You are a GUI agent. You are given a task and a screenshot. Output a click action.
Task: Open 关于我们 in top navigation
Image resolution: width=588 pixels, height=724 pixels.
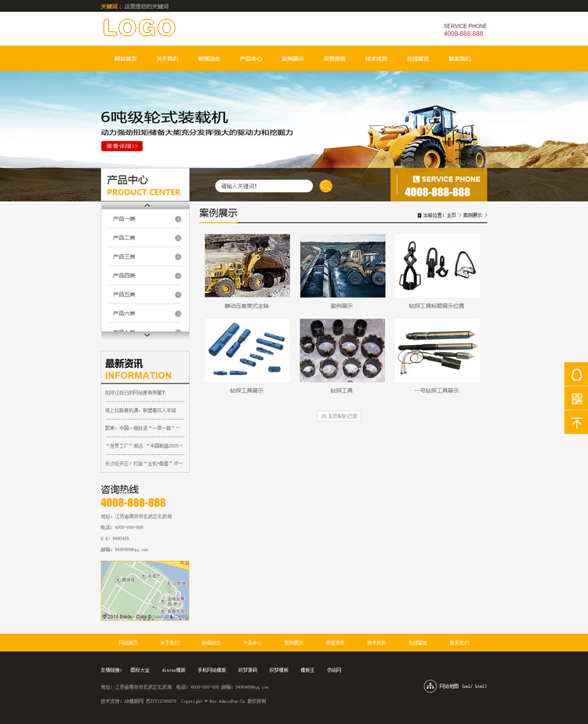pyautogui.click(x=167, y=59)
